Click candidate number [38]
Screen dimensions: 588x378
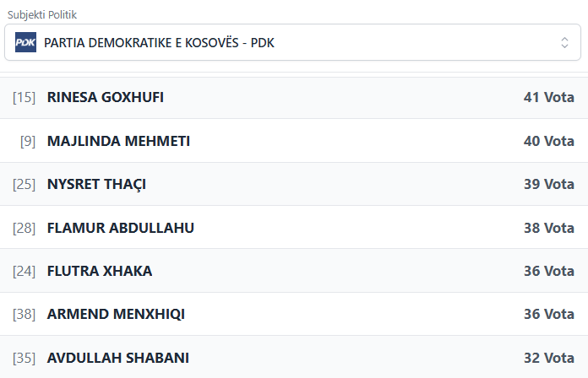24,315
